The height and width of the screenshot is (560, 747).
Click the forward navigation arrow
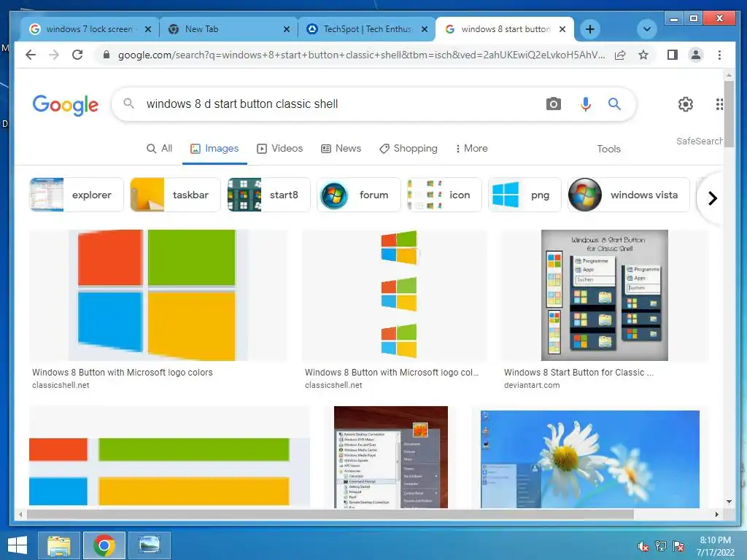[54, 55]
